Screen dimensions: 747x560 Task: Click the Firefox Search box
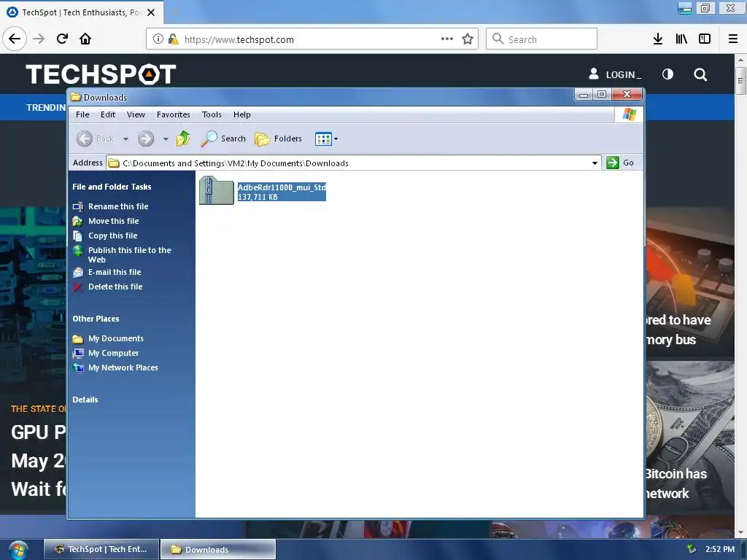point(542,39)
